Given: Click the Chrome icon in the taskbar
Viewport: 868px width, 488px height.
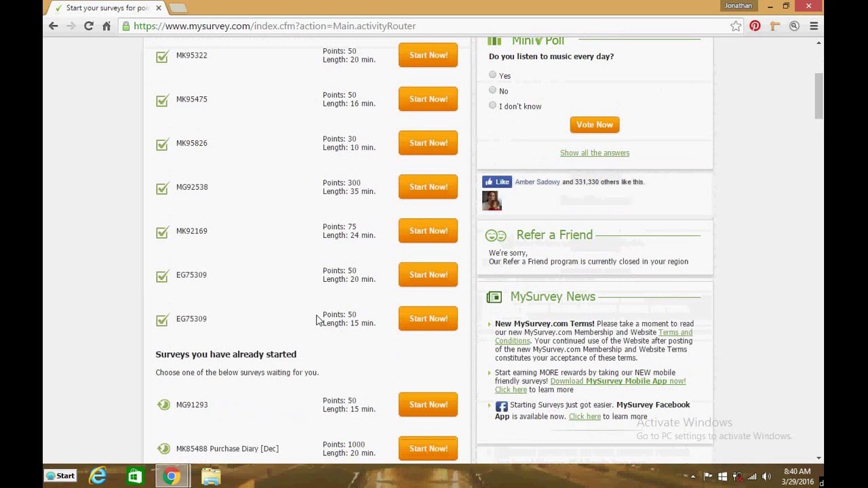Looking at the screenshot, I should 172,476.
